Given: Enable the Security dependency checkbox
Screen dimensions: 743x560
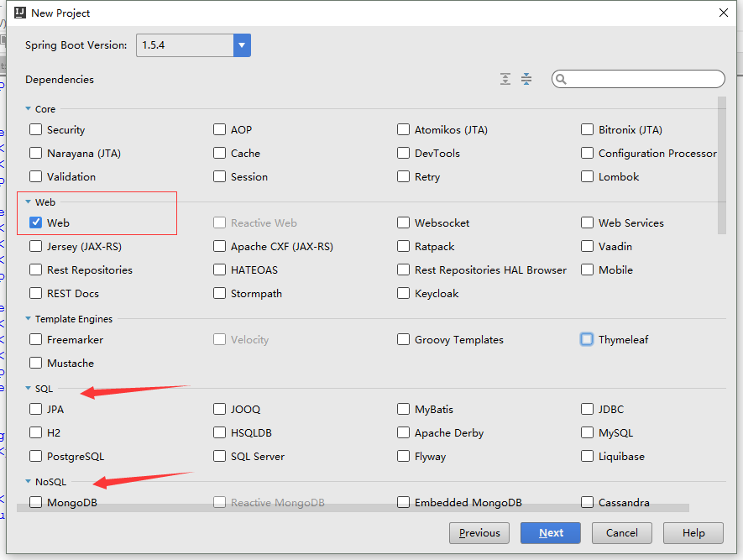Looking at the screenshot, I should coord(35,129).
